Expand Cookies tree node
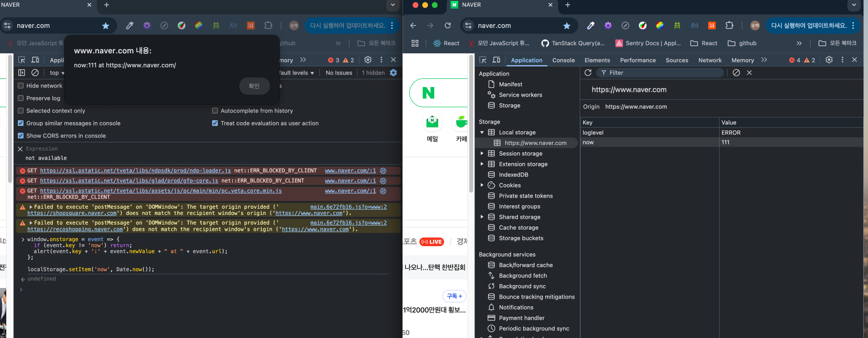Image resolution: width=868 pixels, height=338 pixels. coord(482,185)
